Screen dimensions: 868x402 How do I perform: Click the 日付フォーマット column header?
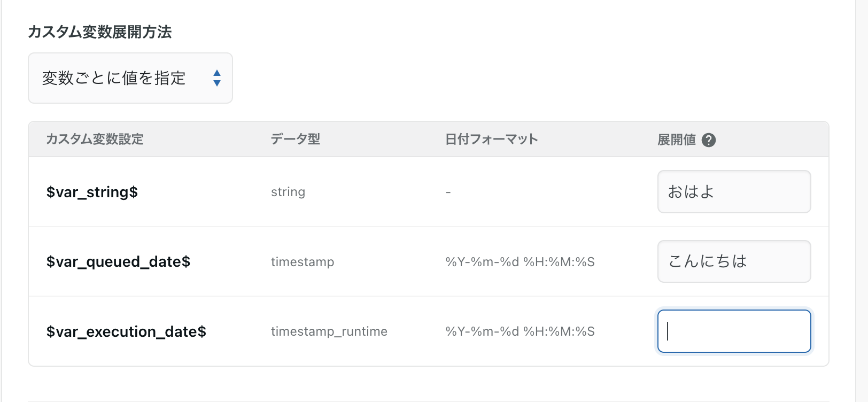[491, 139]
